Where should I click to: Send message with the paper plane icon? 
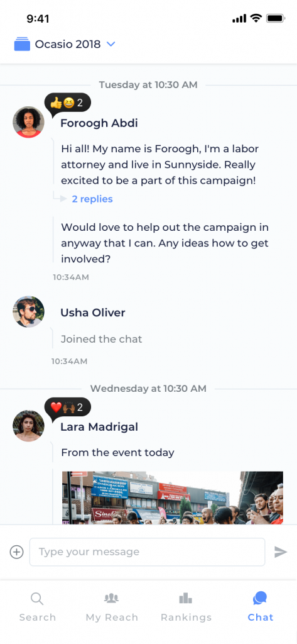click(281, 552)
